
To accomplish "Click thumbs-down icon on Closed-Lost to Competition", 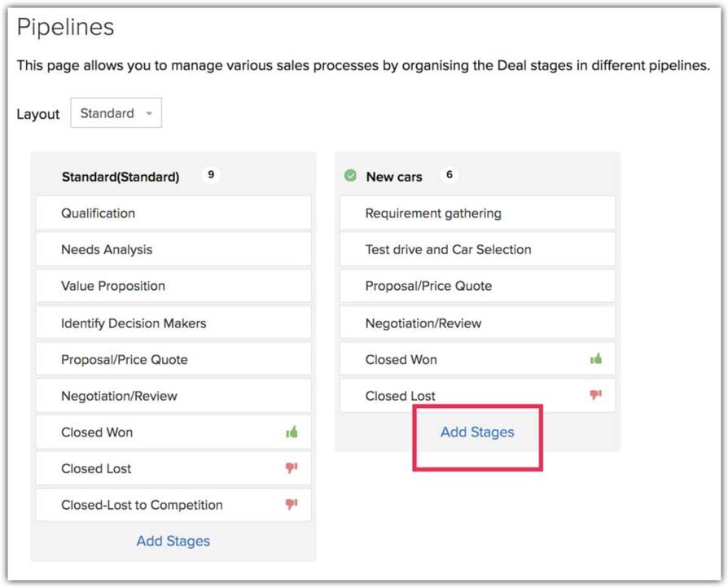I will coord(292,505).
